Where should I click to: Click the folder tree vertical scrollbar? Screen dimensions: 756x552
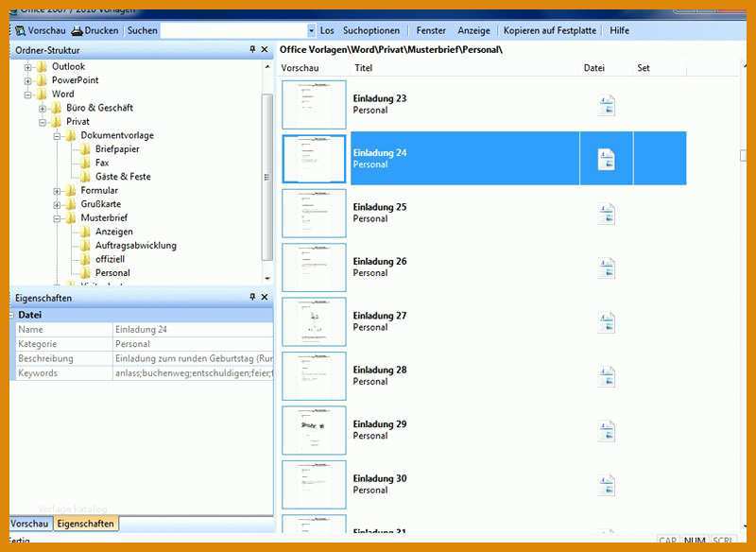267,177
